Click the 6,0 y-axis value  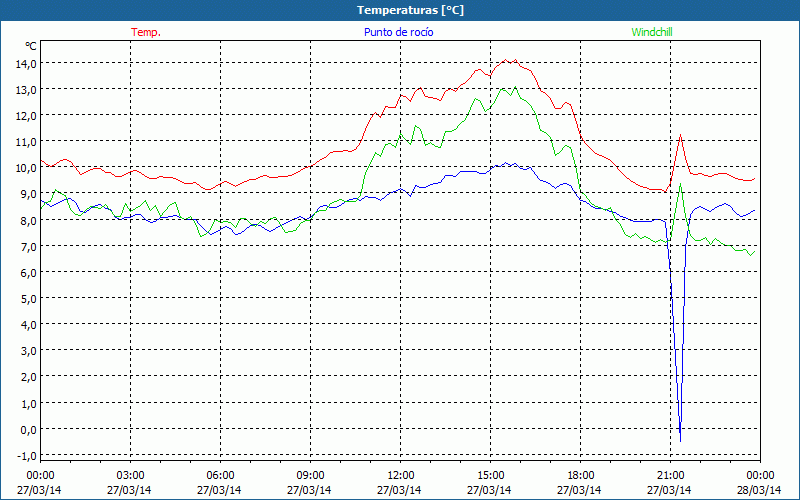[29, 273]
